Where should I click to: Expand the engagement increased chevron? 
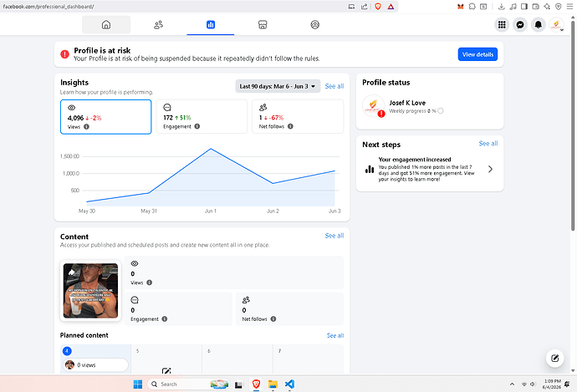point(490,169)
